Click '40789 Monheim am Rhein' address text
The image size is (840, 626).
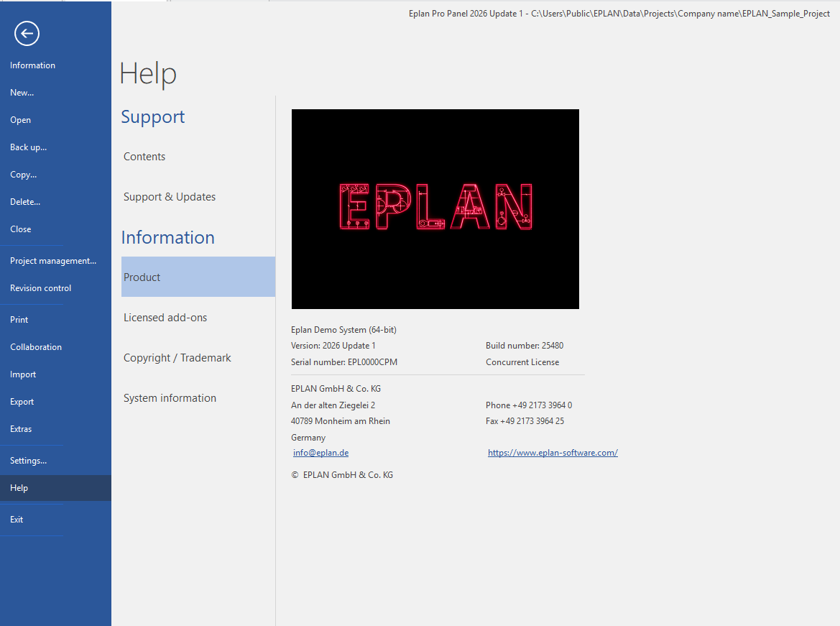point(341,421)
